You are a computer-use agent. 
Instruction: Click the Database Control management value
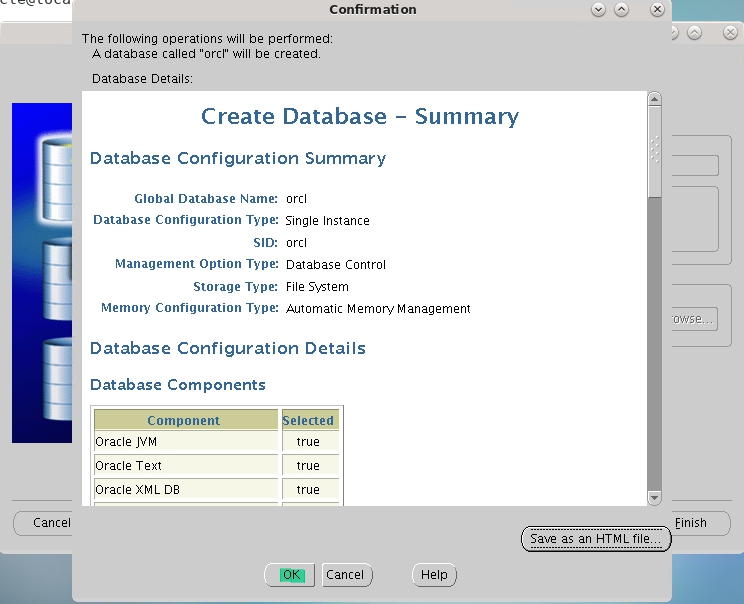336,265
